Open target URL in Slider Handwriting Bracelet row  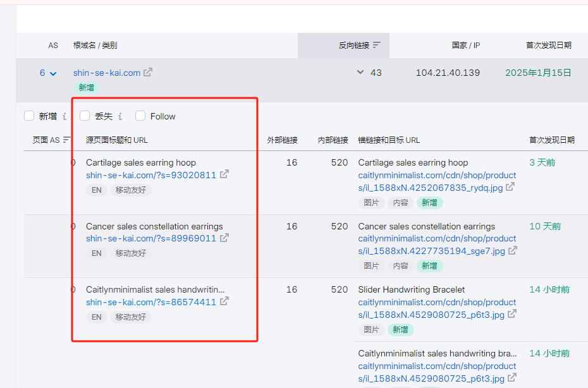[x=437, y=308]
